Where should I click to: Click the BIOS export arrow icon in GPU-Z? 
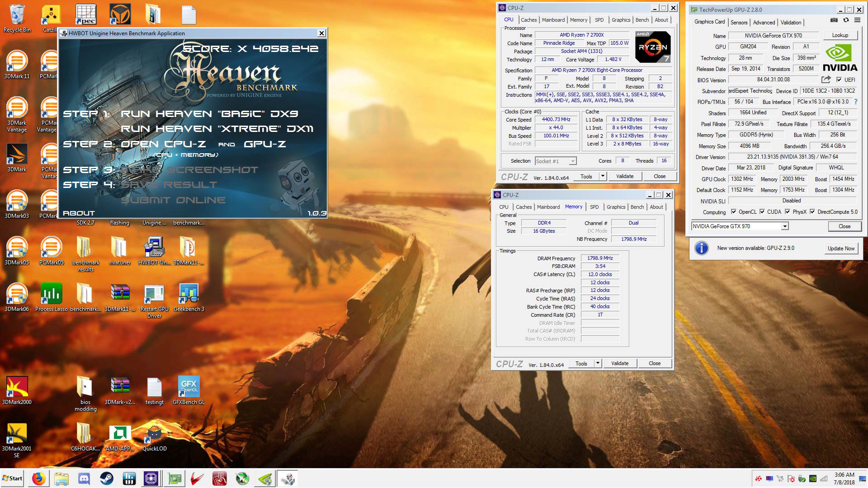pos(826,80)
